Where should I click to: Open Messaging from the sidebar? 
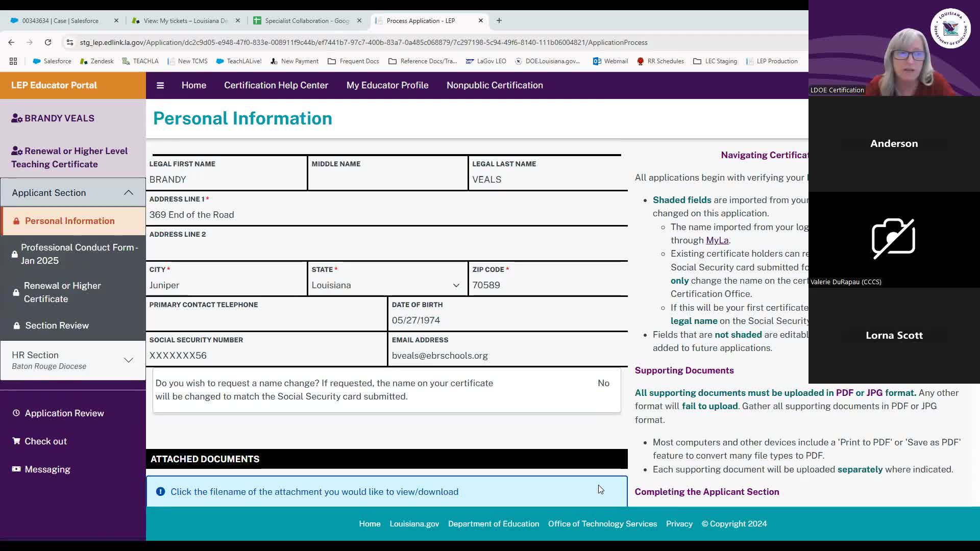tap(46, 469)
